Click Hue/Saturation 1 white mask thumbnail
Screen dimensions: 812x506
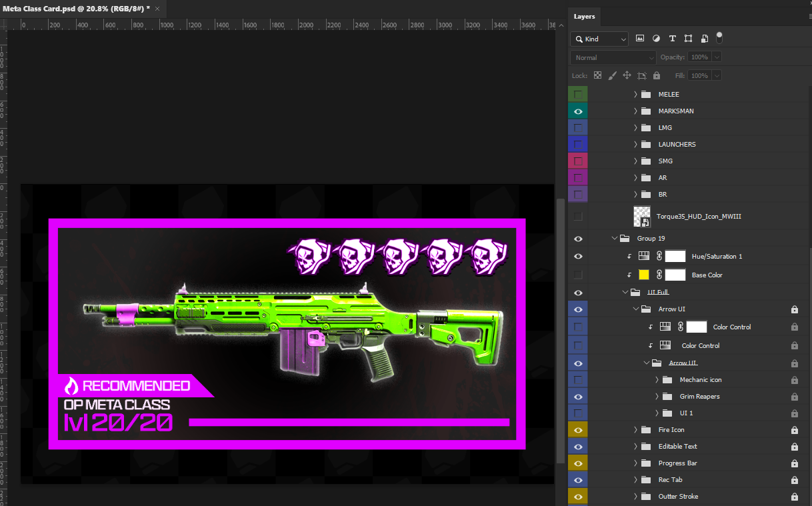675,256
